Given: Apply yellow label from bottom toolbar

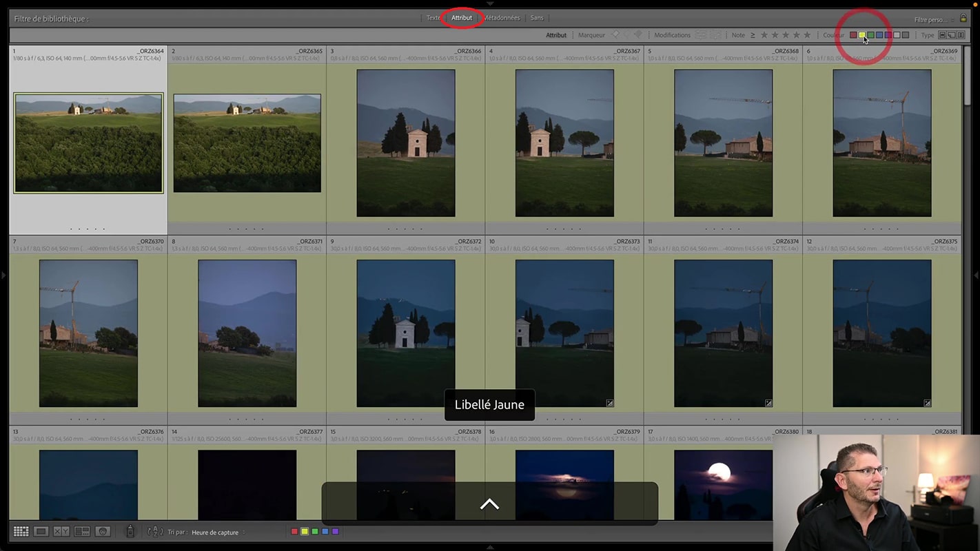Looking at the screenshot, I should click(305, 532).
